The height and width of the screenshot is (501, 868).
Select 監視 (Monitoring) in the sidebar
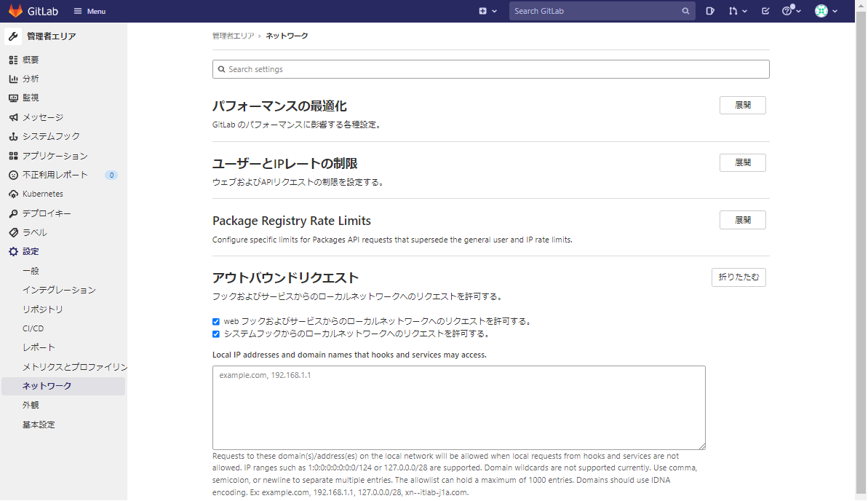32,98
